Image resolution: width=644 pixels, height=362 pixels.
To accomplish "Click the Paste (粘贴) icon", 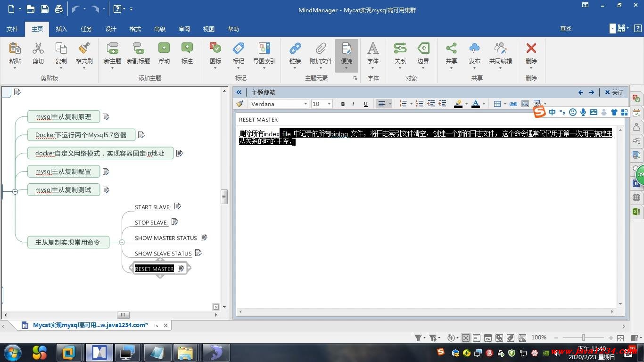I will click(x=15, y=48).
